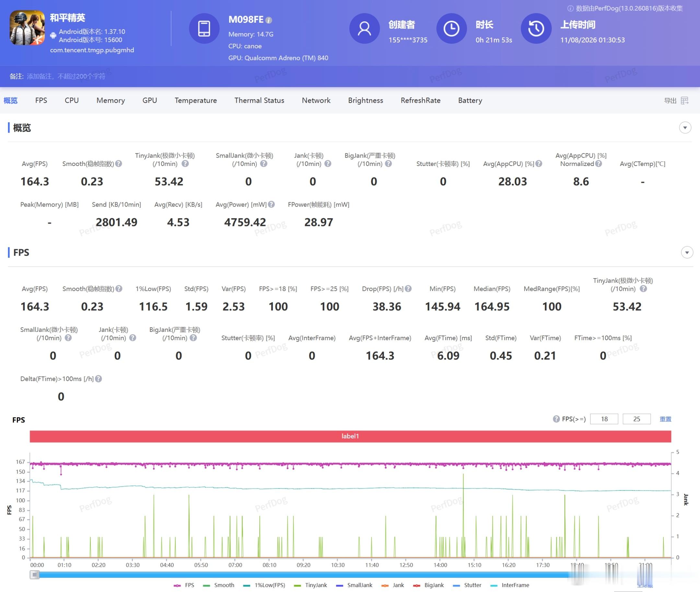Click the 重置 reset link
700x592 pixels.
point(665,419)
